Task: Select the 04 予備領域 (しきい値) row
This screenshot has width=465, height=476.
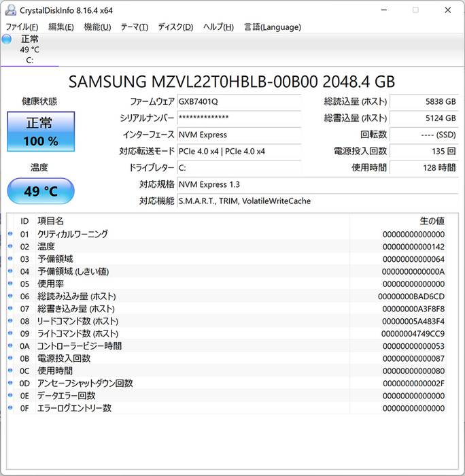Action: tap(226, 271)
